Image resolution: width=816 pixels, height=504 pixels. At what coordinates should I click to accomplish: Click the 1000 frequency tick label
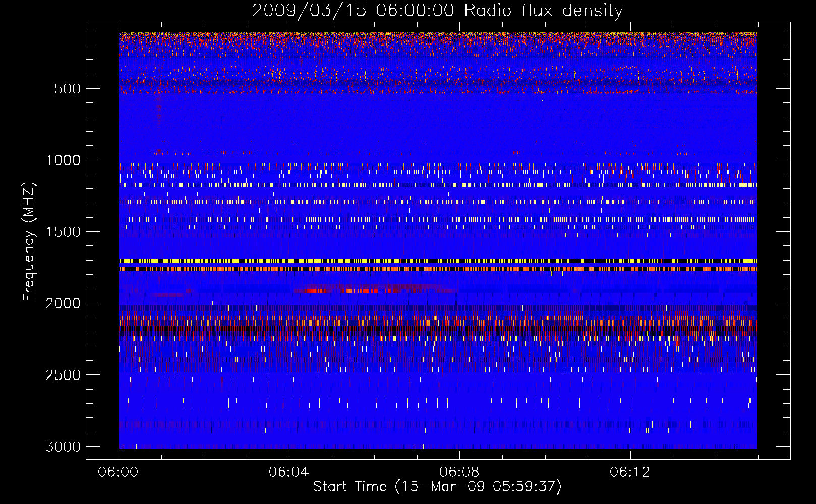pos(63,160)
